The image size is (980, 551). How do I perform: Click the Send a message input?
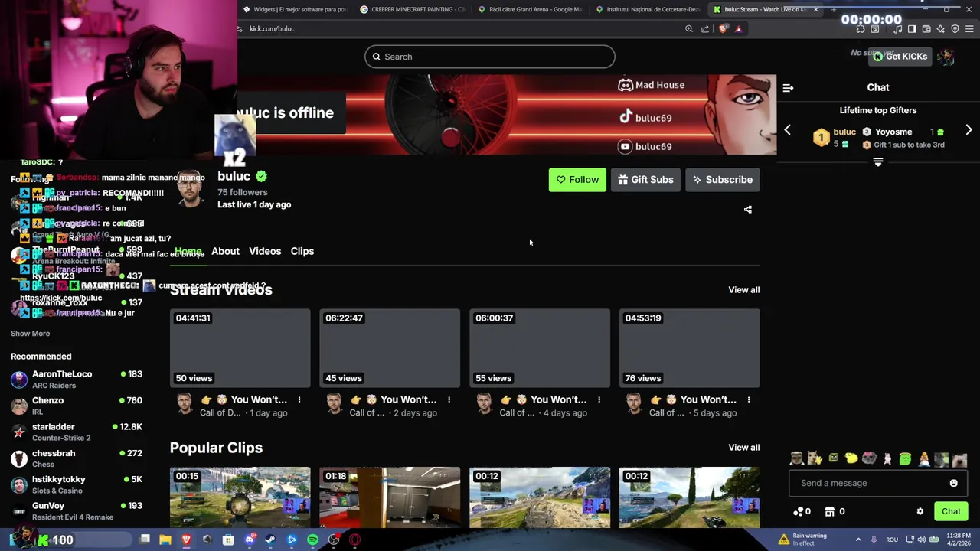pyautogui.click(x=878, y=483)
